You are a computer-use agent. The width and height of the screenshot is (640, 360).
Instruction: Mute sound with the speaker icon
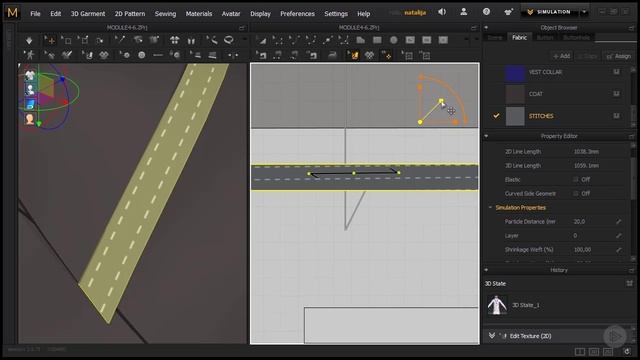pos(442,12)
